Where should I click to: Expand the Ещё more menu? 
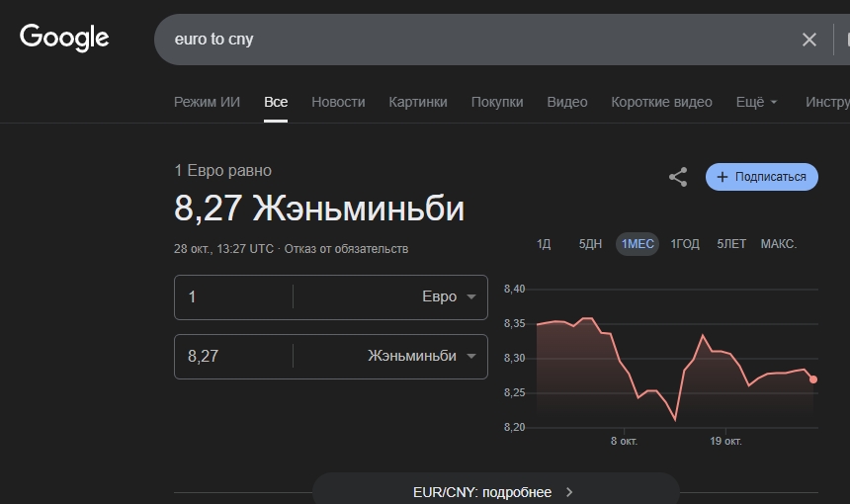point(756,102)
